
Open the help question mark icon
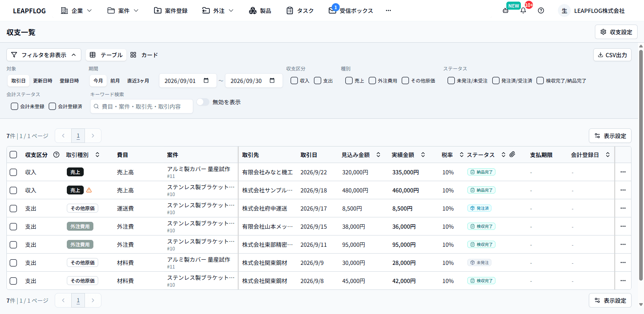click(541, 11)
